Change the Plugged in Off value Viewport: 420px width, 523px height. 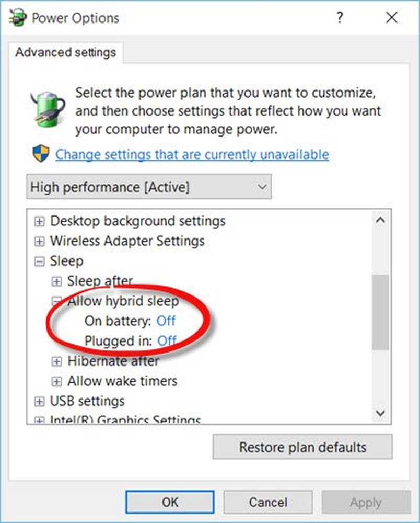(x=167, y=341)
